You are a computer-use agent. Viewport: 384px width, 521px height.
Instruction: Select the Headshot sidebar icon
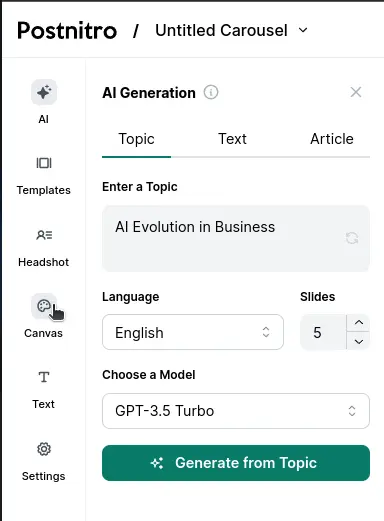click(x=44, y=235)
